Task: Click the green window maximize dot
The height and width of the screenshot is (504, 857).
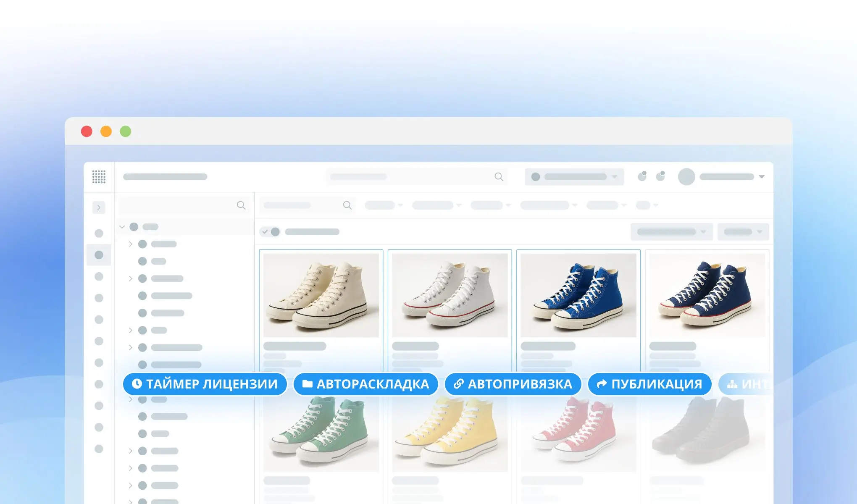Action: (x=126, y=131)
